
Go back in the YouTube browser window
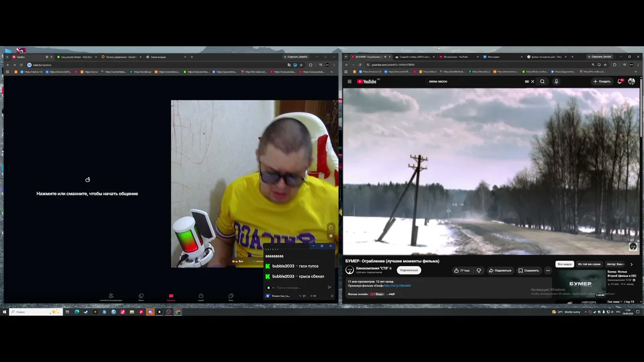coord(347,65)
